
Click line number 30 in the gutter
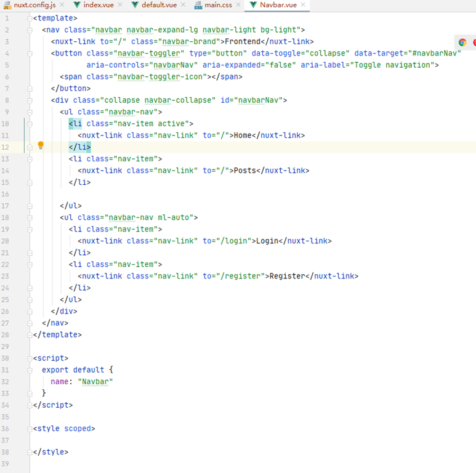coord(5,358)
